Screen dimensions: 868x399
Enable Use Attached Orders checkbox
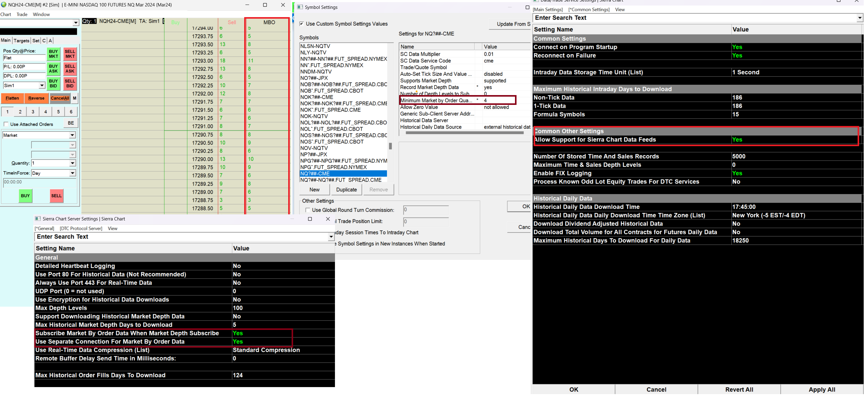click(6, 124)
